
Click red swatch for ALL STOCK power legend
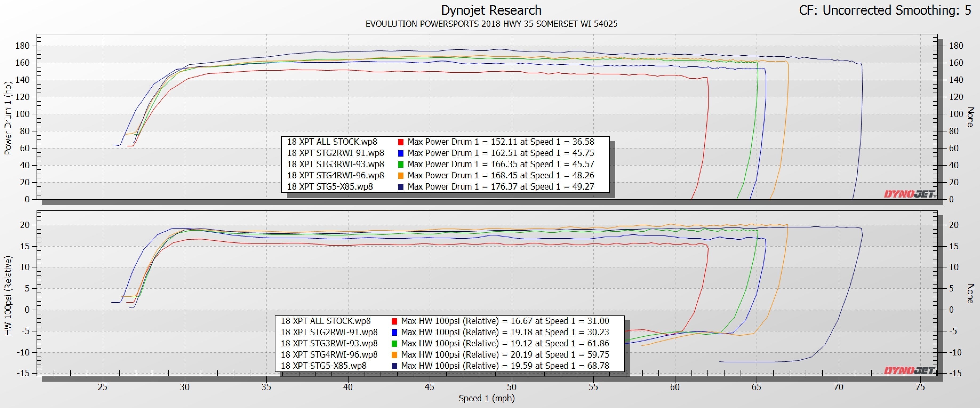[401, 142]
